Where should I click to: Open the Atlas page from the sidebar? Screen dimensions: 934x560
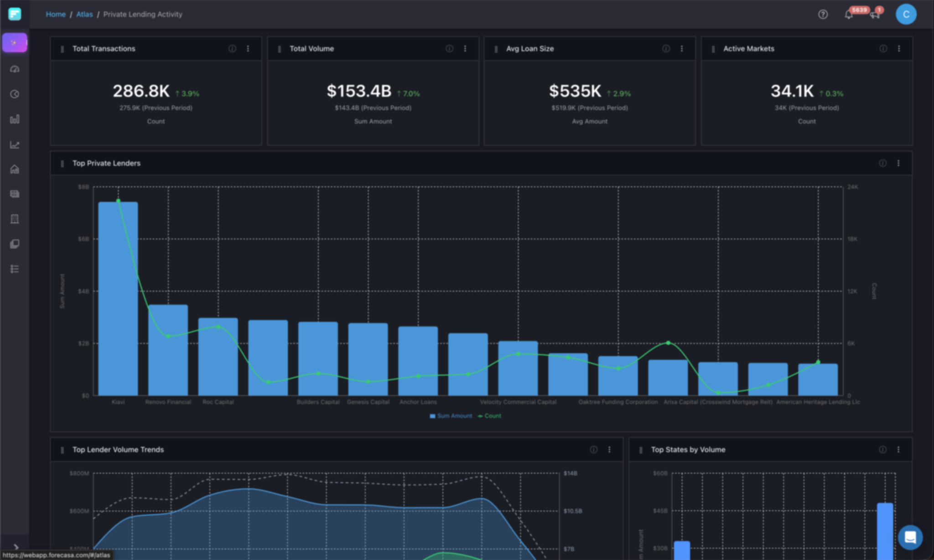click(15, 42)
